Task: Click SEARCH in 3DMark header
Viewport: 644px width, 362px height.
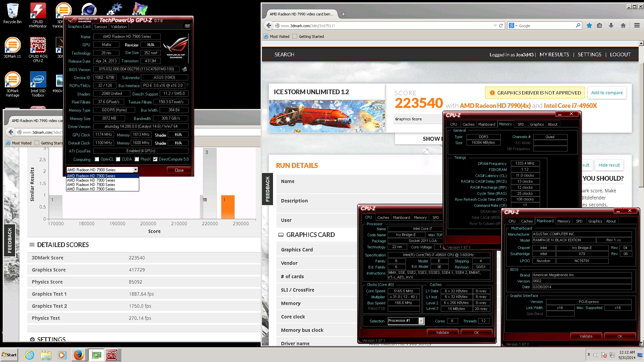Action: point(284,54)
